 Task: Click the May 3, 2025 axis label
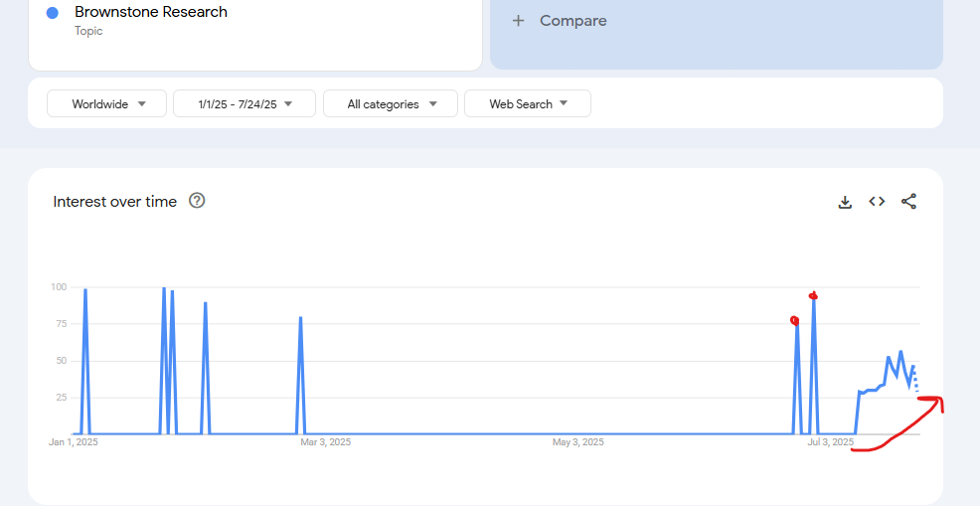tap(578, 442)
